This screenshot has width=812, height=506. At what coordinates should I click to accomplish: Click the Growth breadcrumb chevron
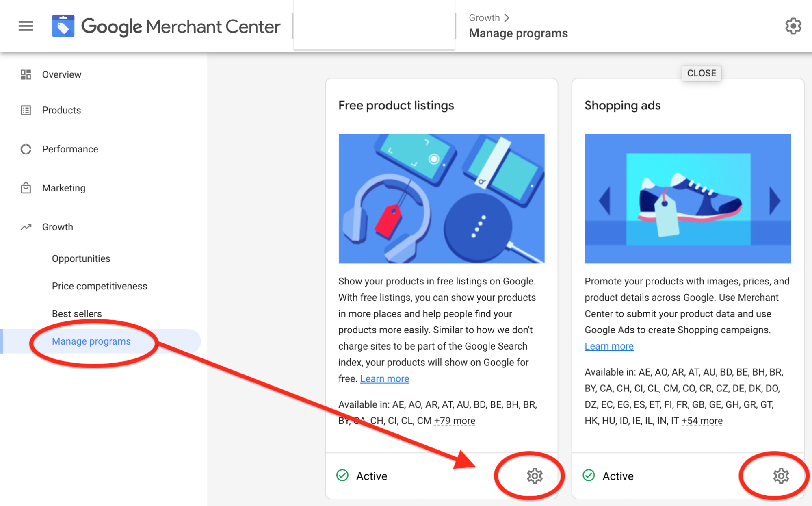click(507, 18)
